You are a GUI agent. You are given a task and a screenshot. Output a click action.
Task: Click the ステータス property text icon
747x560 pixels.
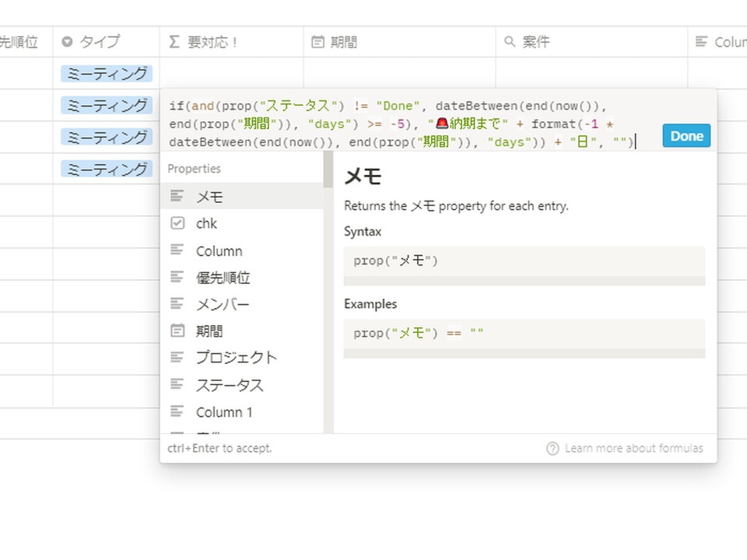pyautogui.click(x=177, y=383)
